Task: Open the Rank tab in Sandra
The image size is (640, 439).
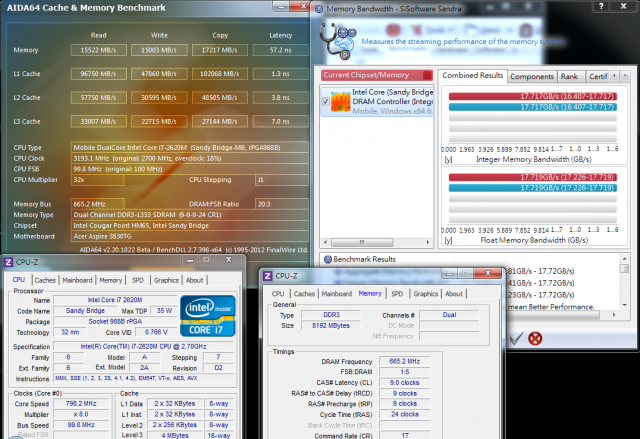Action: [x=569, y=77]
